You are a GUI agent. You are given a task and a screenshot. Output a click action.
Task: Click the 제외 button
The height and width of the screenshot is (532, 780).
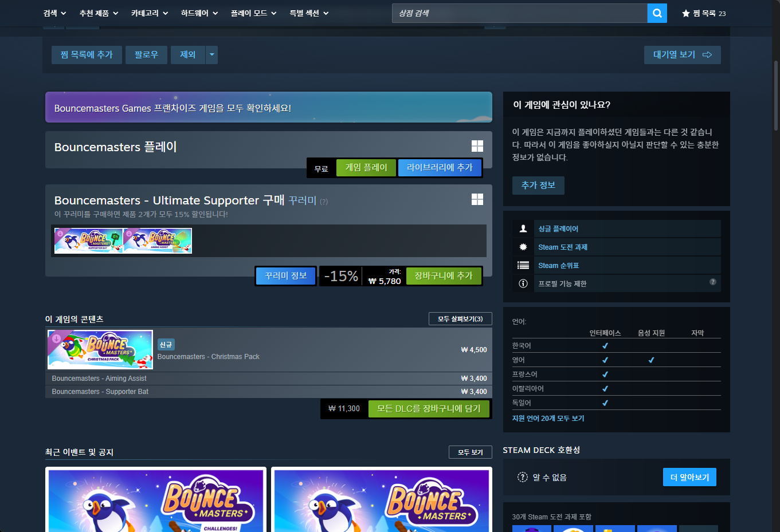pos(188,54)
